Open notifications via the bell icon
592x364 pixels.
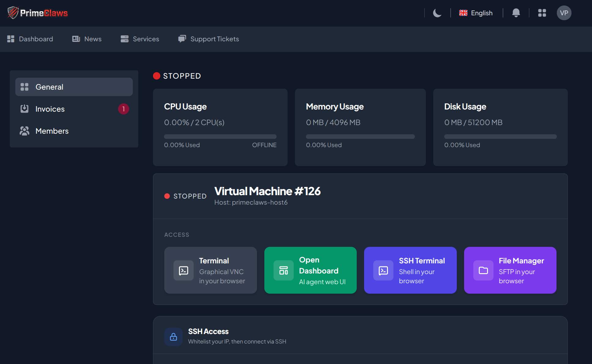516,13
